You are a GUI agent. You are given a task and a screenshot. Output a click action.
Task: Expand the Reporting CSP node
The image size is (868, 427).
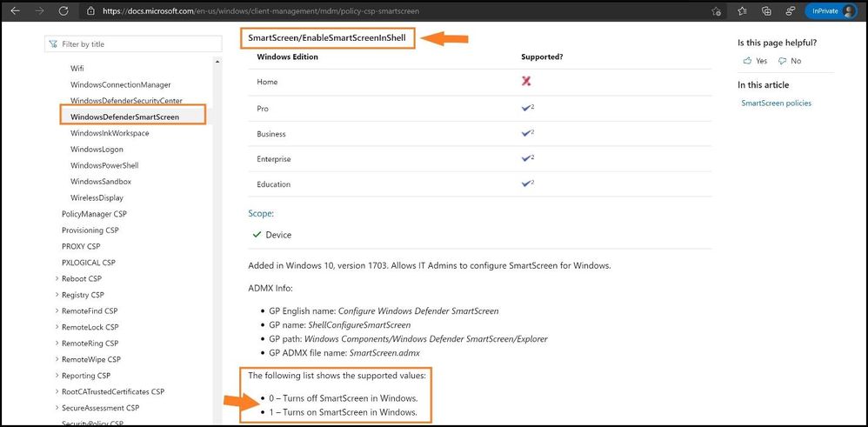(57, 376)
